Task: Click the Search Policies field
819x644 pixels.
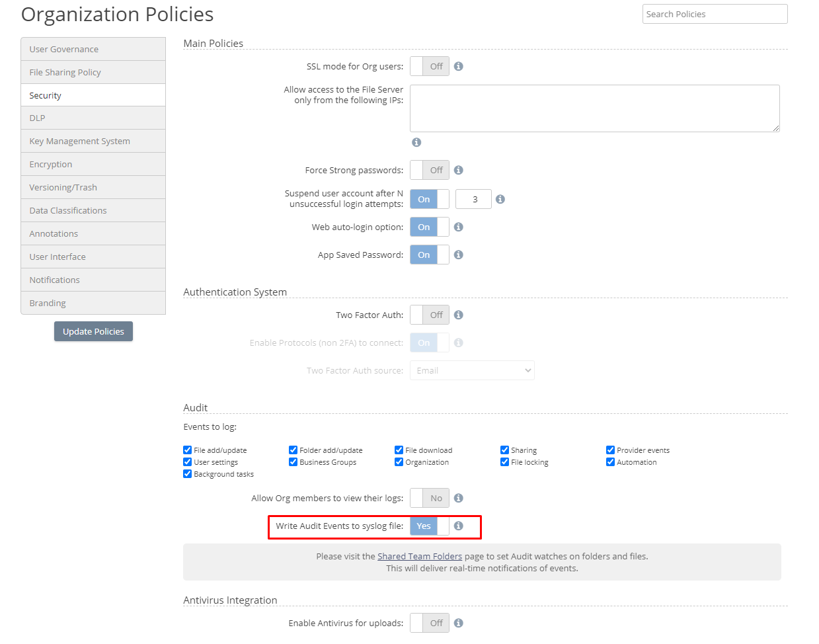Action: coord(715,14)
